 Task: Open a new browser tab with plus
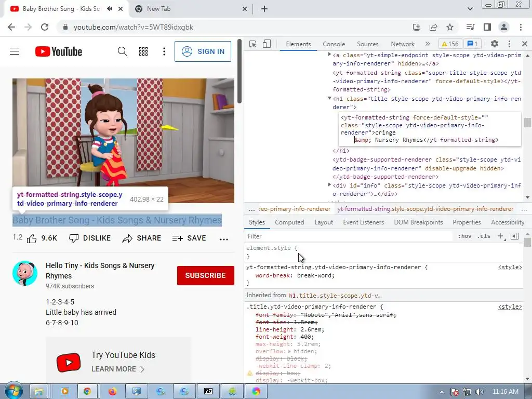point(264,9)
